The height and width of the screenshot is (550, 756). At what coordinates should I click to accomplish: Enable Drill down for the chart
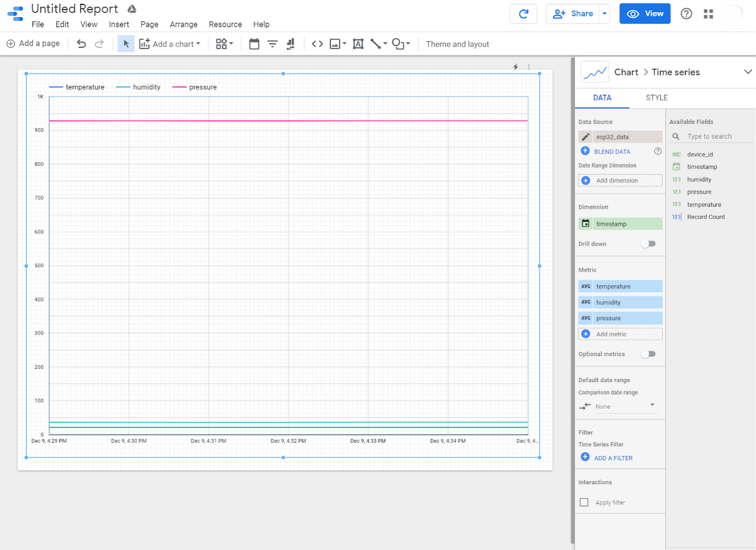point(649,243)
